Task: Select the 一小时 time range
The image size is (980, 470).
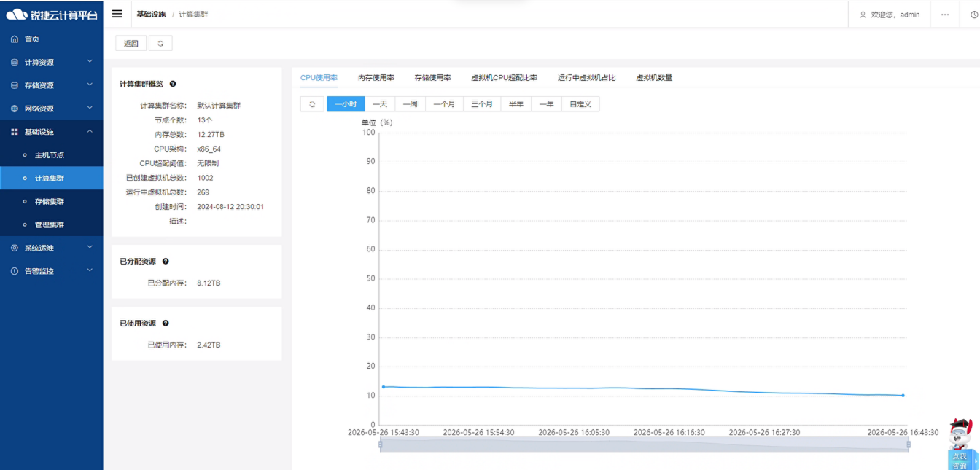Action: coord(346,104)
